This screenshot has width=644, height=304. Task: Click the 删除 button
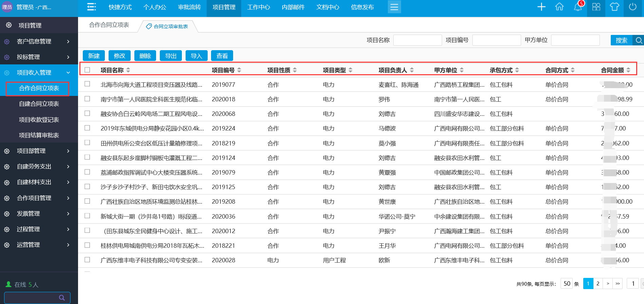pyautogui.click(x=145, y=56)
